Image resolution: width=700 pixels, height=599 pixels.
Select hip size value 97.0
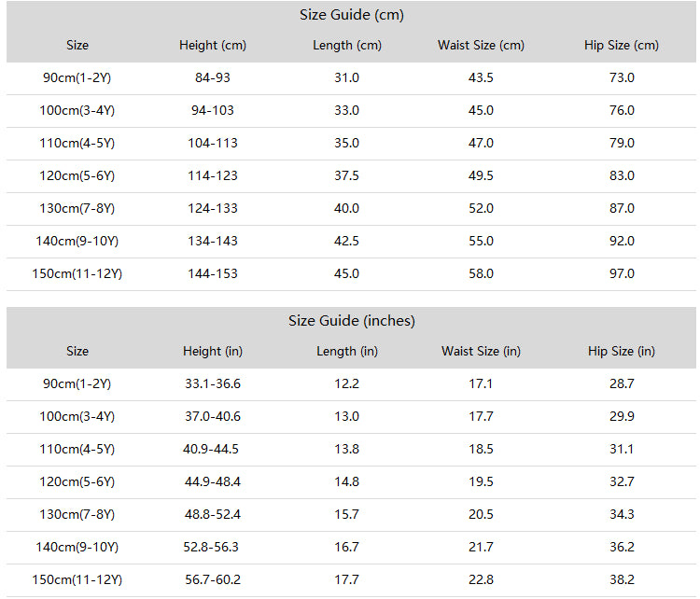[x=622, y=273]
